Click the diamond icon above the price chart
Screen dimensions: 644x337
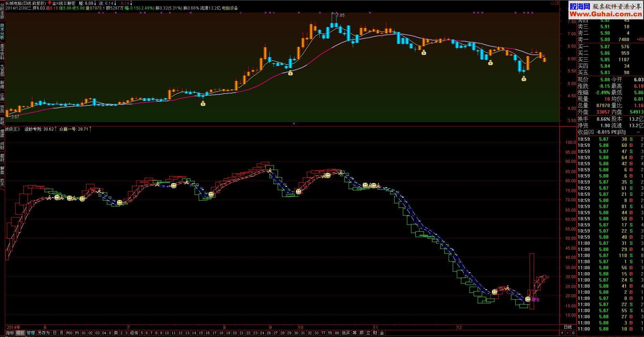pos(552,3)
